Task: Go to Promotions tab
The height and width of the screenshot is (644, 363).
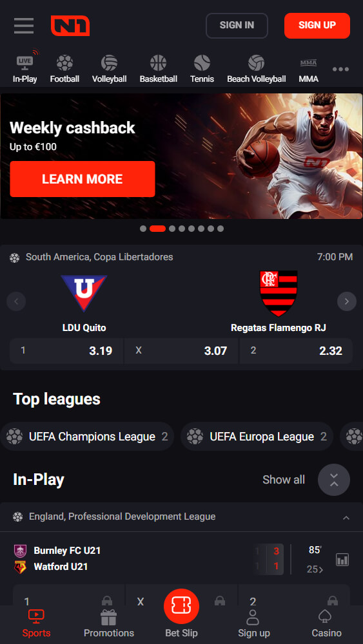Action: coord(109,623)
